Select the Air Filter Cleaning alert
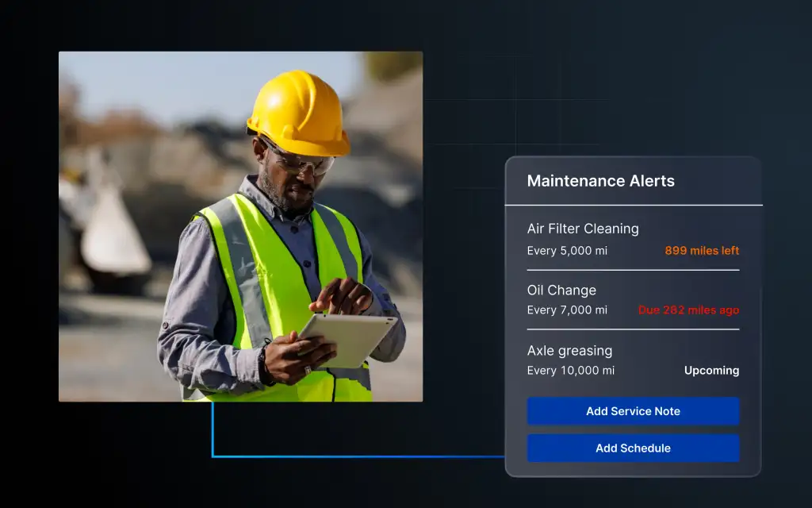The image size is (812, 508). (583, 229)
